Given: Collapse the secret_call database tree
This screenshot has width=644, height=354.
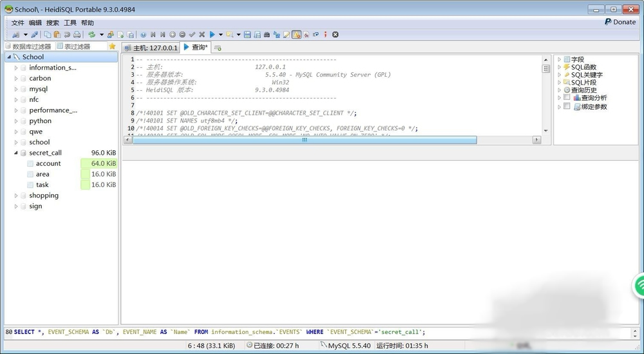Looking at the screenshot, I should (x=16, y=153).
